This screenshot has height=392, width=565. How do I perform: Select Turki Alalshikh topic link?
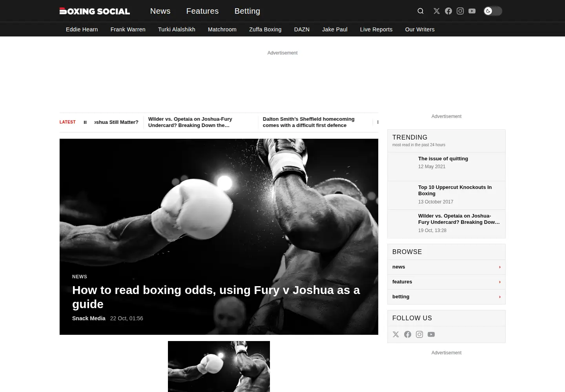click(x=177, y=29)
